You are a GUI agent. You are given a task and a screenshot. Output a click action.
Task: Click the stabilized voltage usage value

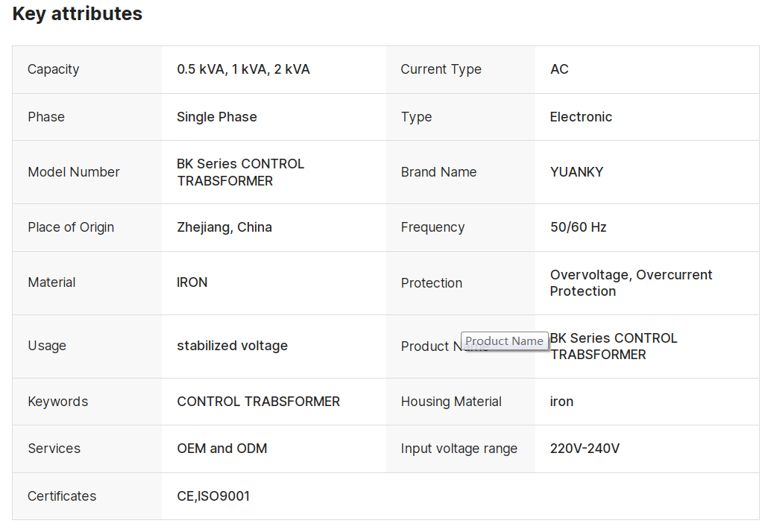[x=232, y=346]
